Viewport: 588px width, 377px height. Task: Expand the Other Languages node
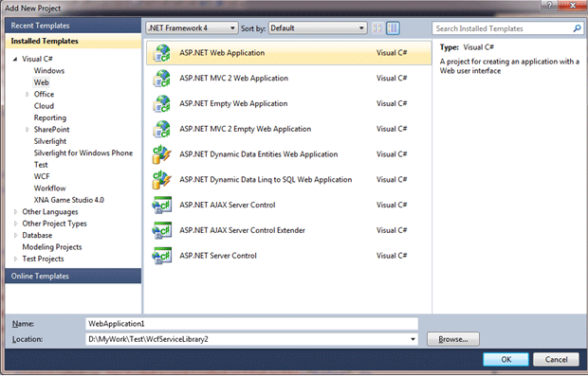click(x=15, y=212)
